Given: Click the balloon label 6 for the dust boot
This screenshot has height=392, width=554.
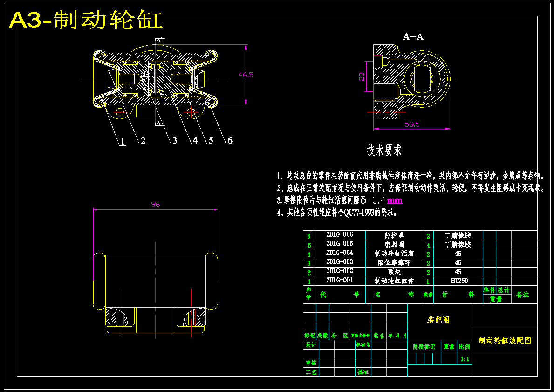Looking at the screenshot, I should [229, 140].
